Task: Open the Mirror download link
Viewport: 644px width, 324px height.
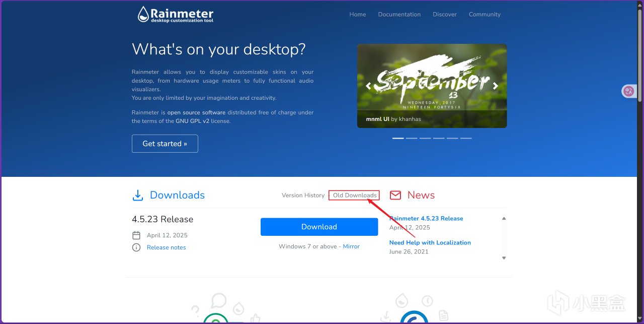Action: pyautogui.click(x=351, y=246)
